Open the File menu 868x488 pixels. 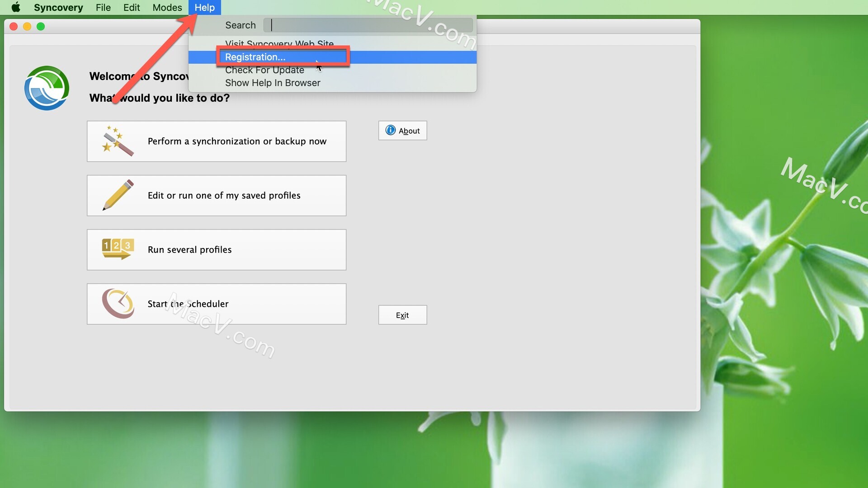[x=103, y=7]
